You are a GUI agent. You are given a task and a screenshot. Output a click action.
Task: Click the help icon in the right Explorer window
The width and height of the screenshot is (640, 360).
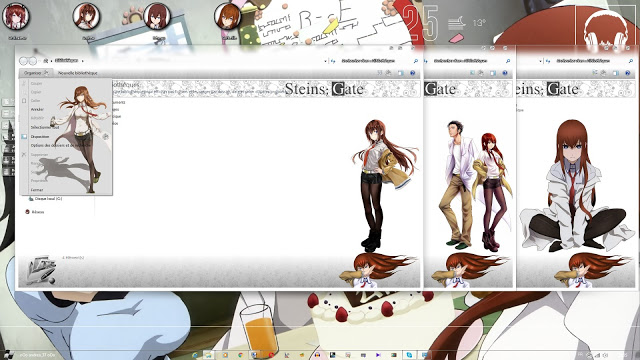(x=628, y=73)
